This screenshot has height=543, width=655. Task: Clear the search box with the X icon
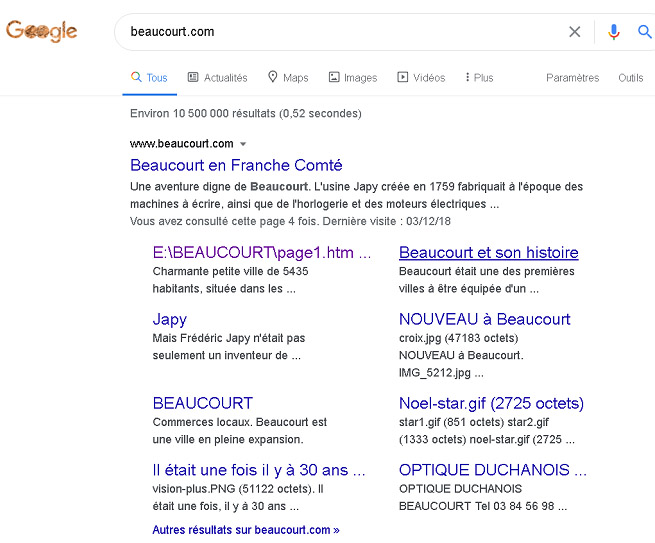click(x=574, y=31)
